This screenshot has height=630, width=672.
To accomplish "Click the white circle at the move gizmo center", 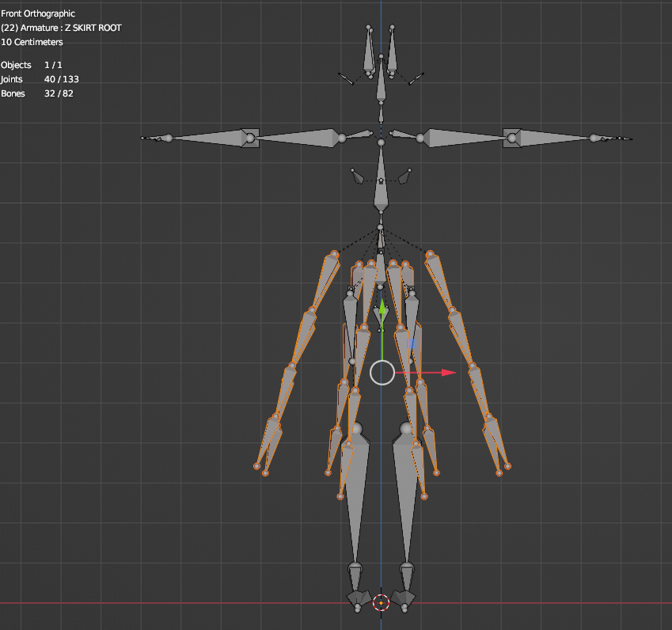I will (382, 373).
